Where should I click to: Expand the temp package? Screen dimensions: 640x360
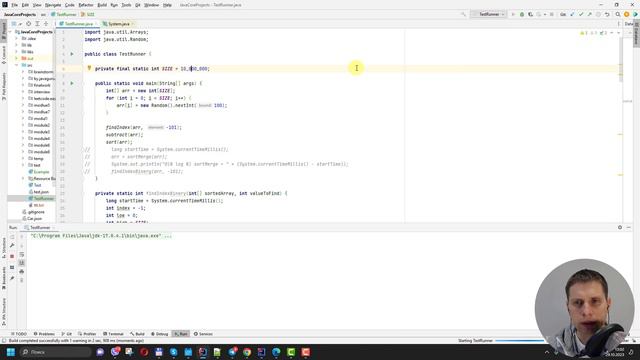pyautogui.click(x=23, y=158)
